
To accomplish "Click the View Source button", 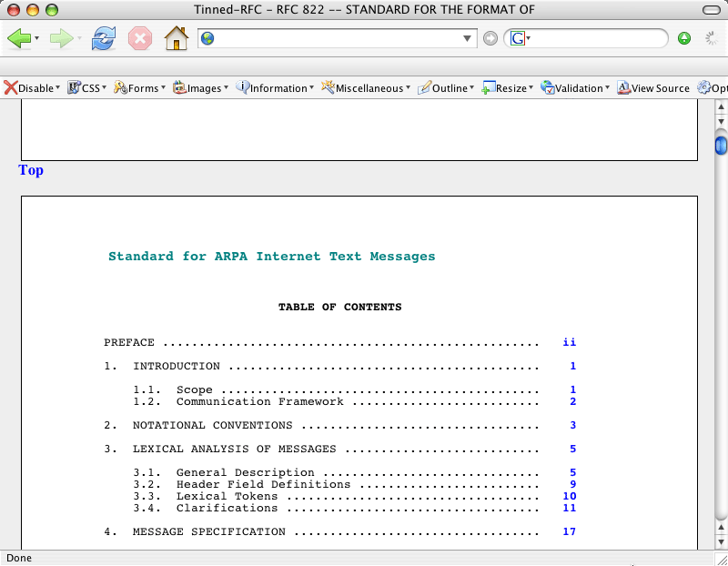I will [653, 87].
